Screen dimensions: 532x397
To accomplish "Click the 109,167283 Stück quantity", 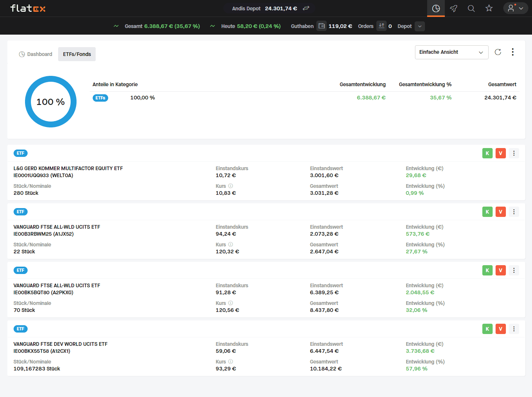I will tap(37, 369).
